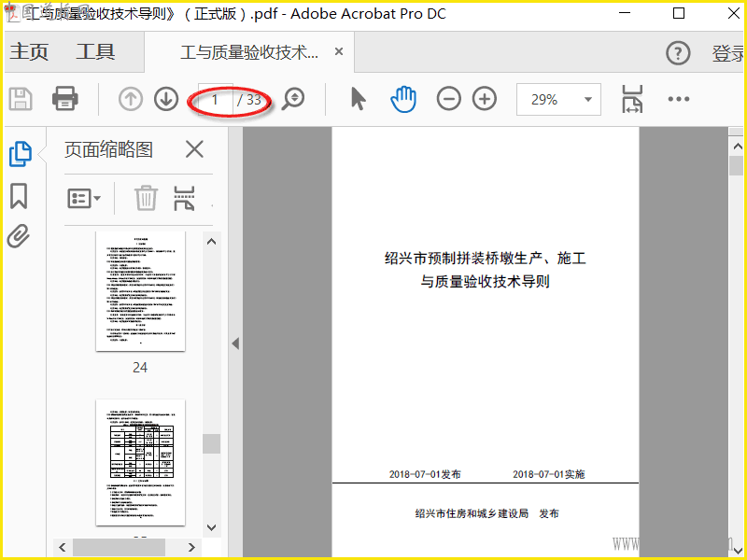Go to next page arrow
Image resolution: width=747 pixels, height=560 pixels.
pos(166,100)
